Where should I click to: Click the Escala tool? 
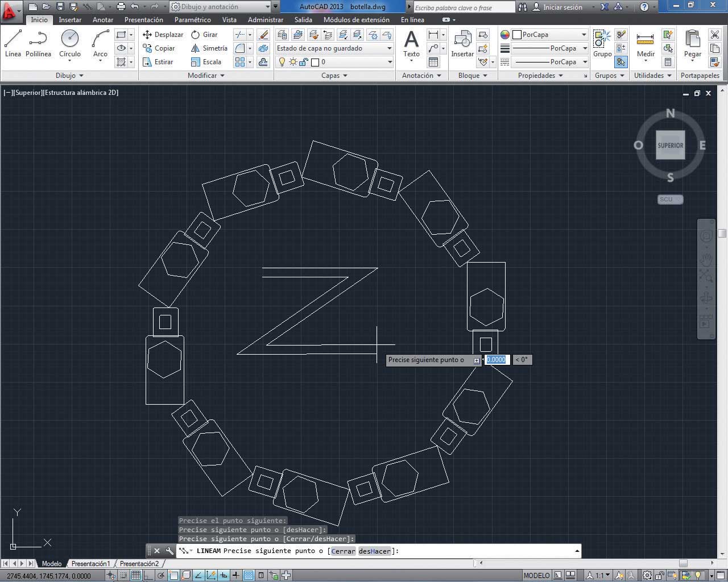[206, 62]
